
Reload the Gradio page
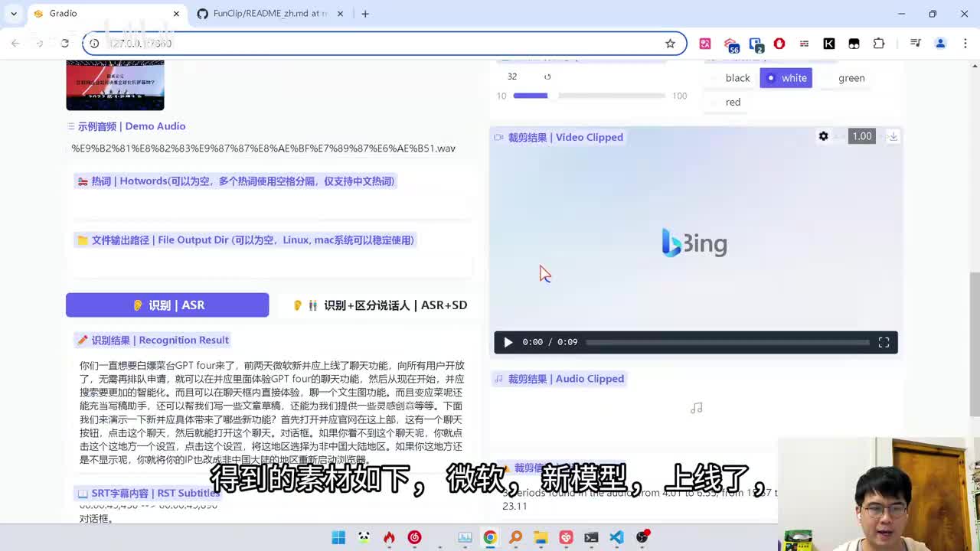click(x=65, y=44)
